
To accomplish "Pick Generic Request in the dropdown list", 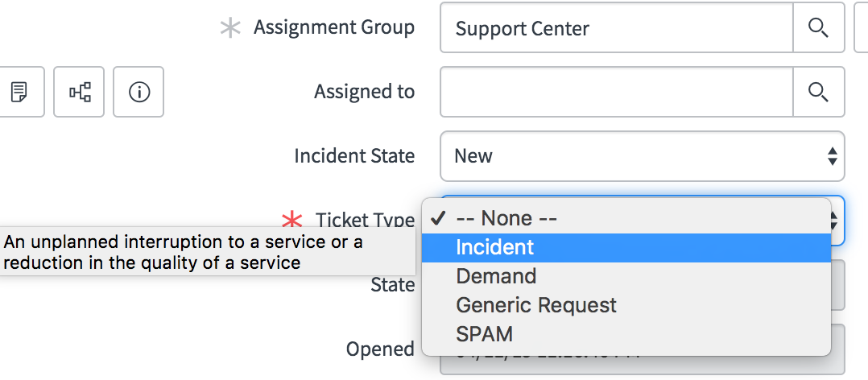I will tap(626, 305).
